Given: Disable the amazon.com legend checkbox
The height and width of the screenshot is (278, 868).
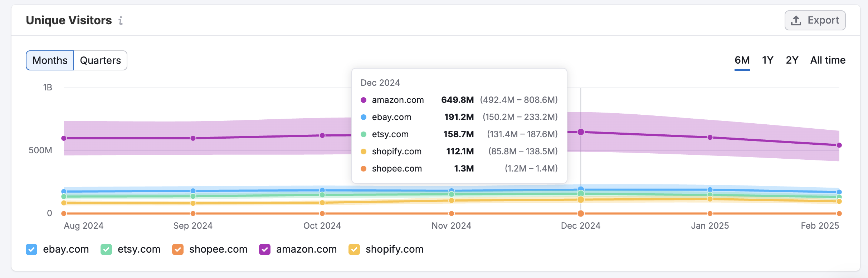Looking at the screenshot, I should pyautogui.click(x=265, y=249).
